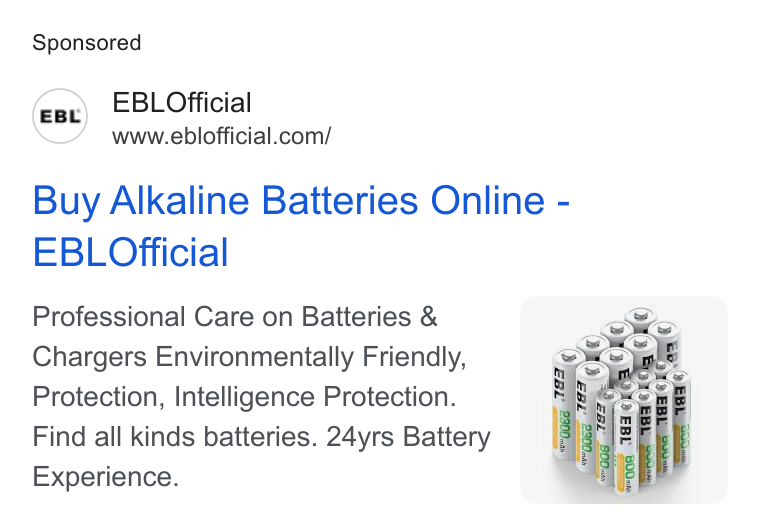Click the word Online in the headline

488,200
